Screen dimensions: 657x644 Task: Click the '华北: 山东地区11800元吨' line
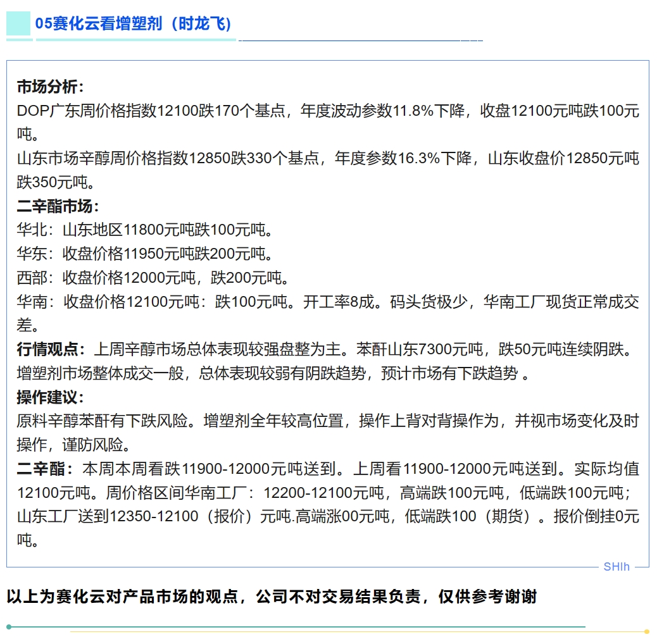pyautogui.click(x=146, y=230)
